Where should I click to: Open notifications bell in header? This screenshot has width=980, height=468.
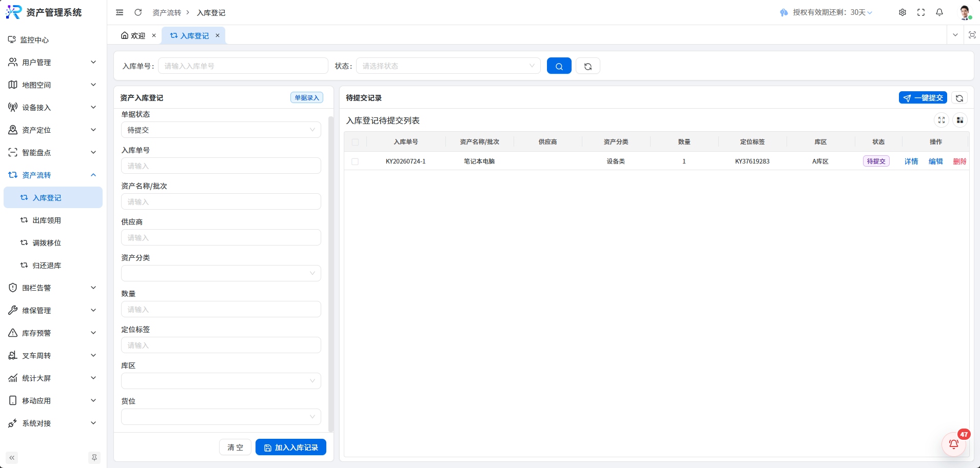pos(939,12)
